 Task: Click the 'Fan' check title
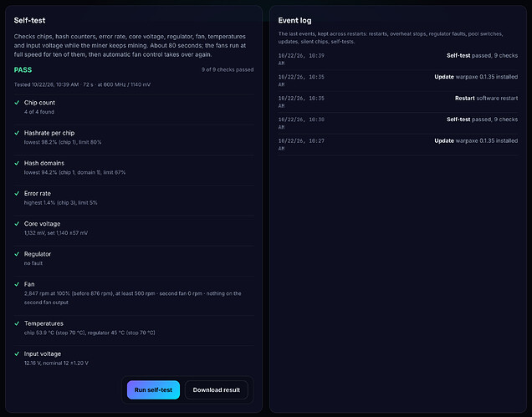pyautogui.click(x=29, y=284)
